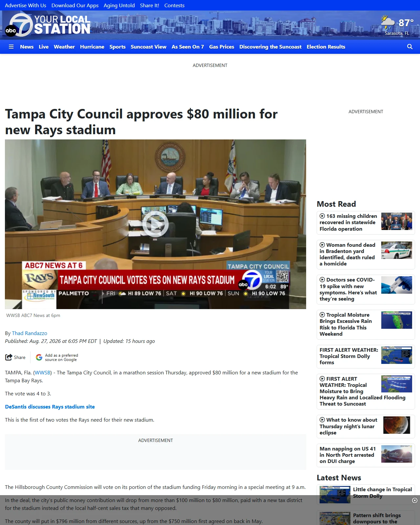Open Woman found dead in Bradenton story

pyautogui.click(x=348, y=254)
